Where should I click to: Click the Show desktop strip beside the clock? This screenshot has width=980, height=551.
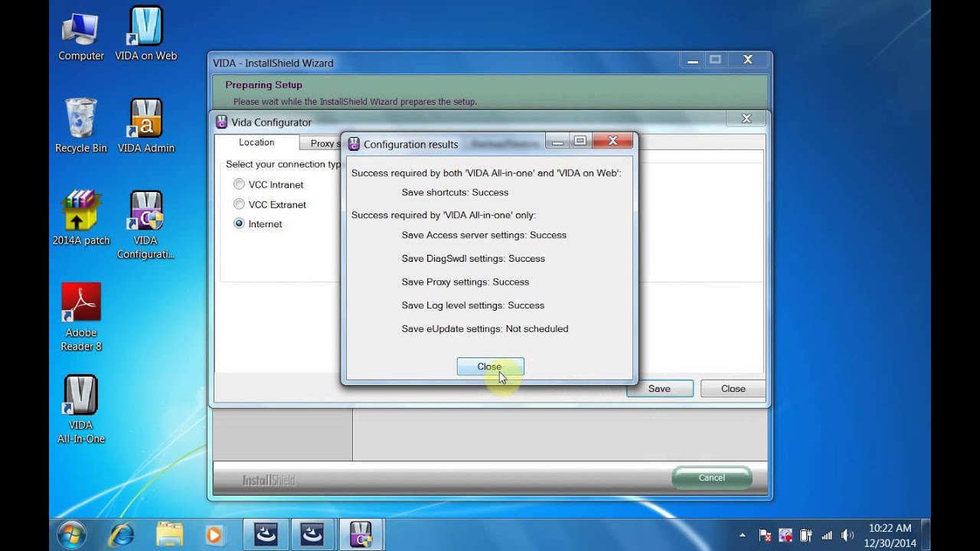(926, 535)
